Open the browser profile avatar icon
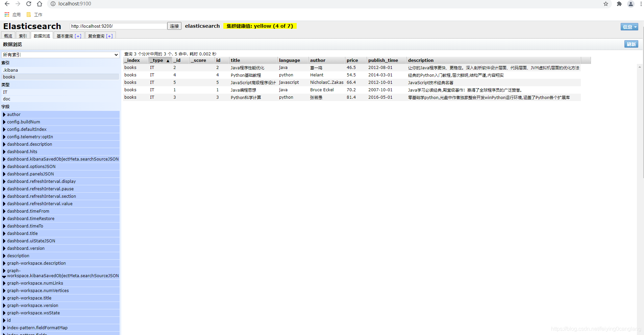644x335 pixels. [630, 4]
